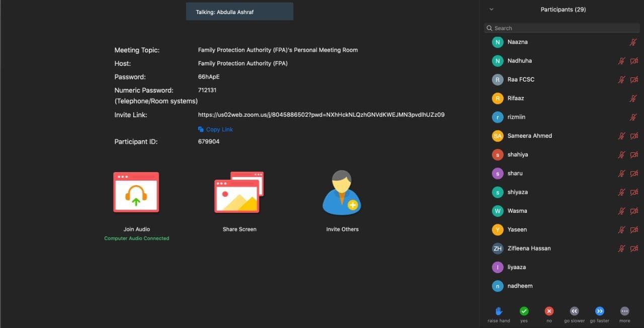Select participant Zifleena Hassan in list
The height and width of the screenshot is (328, 644).
[x=529, y=249]
